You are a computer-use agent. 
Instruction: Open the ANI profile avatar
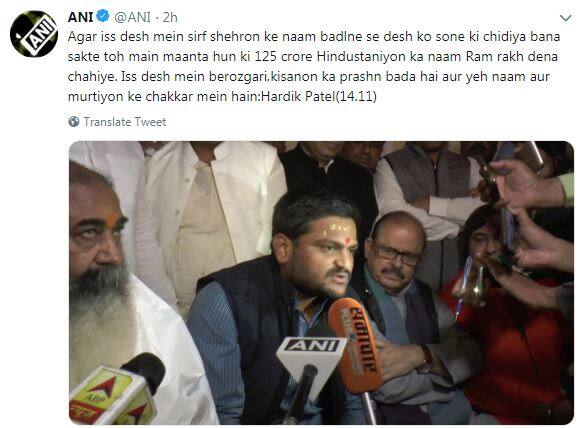34,34
